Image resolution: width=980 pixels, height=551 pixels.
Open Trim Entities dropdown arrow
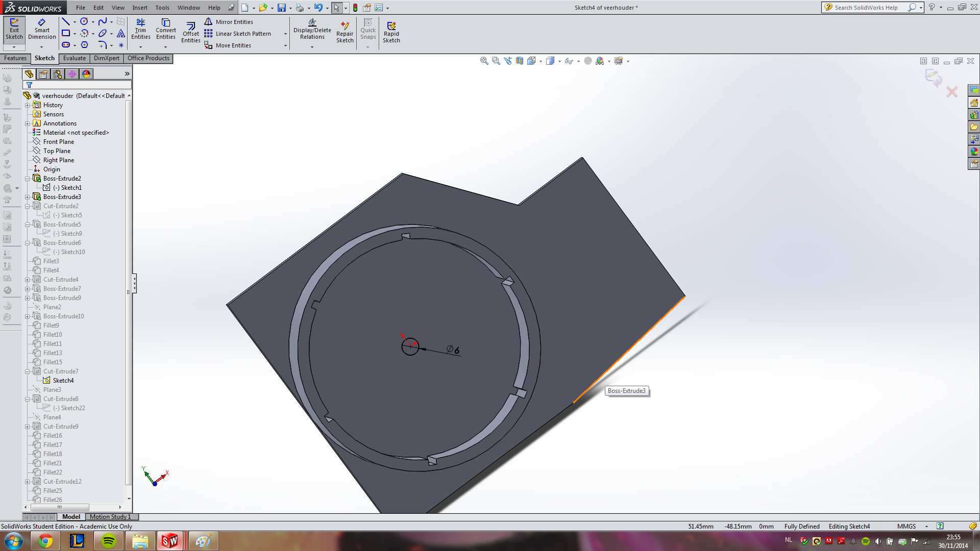141,47
